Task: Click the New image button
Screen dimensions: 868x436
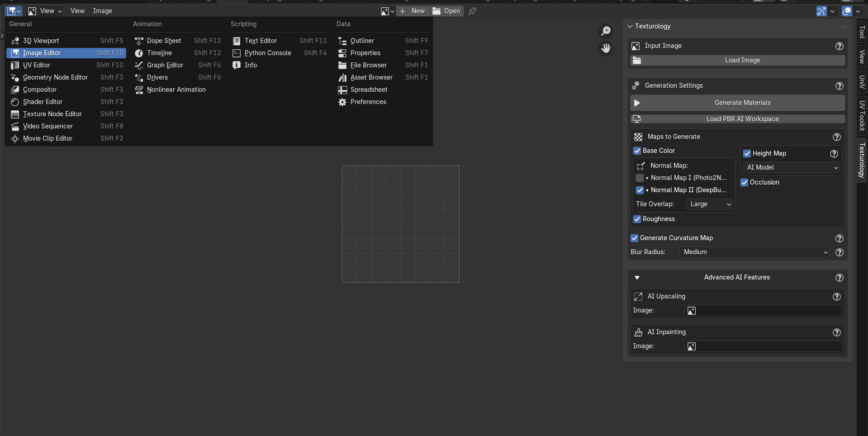Action: point(413,11)
